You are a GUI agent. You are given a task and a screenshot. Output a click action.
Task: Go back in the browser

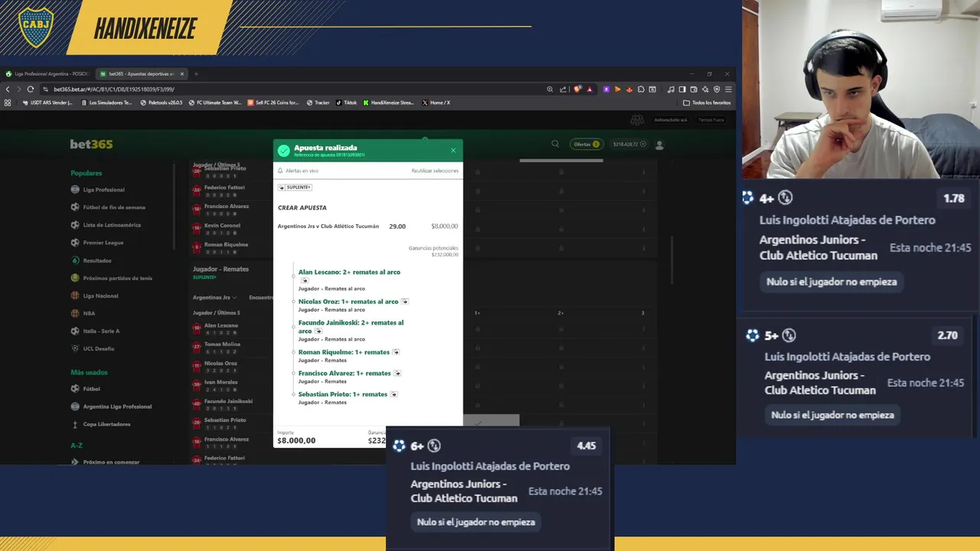click(8, 89)
